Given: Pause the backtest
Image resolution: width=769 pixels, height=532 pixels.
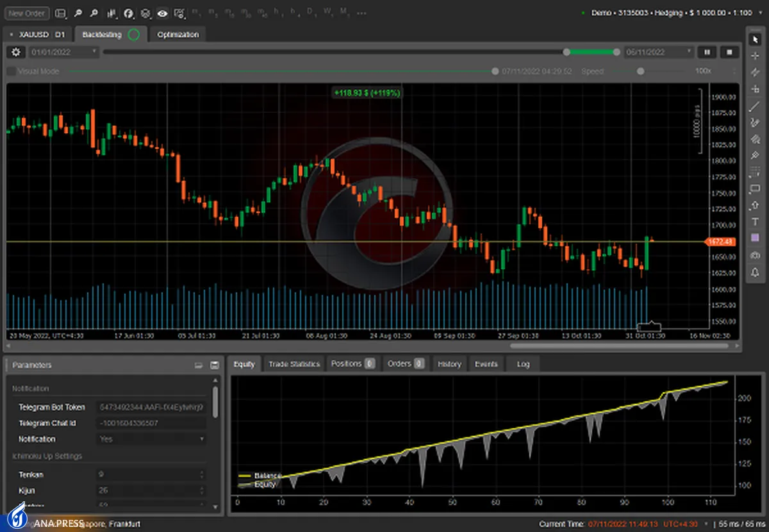Looking at the screenshot, I should point(707,52).
